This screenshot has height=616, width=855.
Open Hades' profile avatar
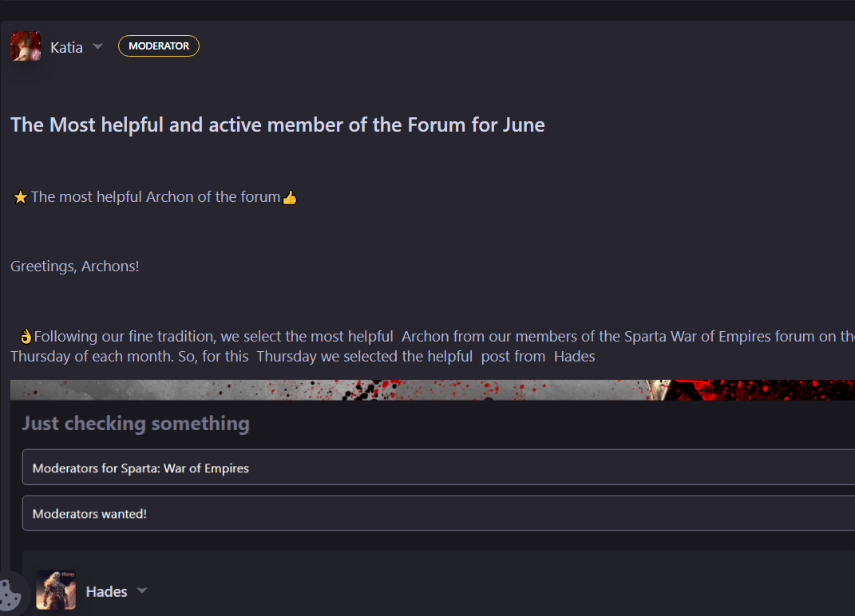click(56, 590)
